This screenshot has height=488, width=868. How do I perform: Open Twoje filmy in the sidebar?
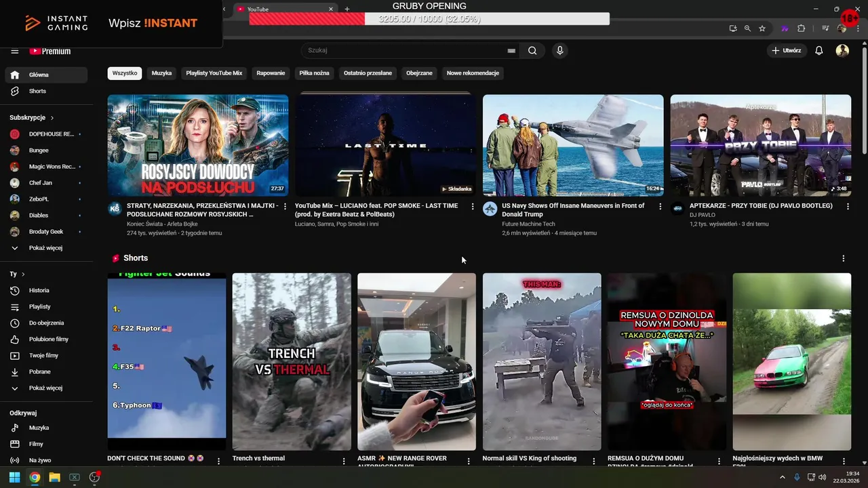click(46, 356)
